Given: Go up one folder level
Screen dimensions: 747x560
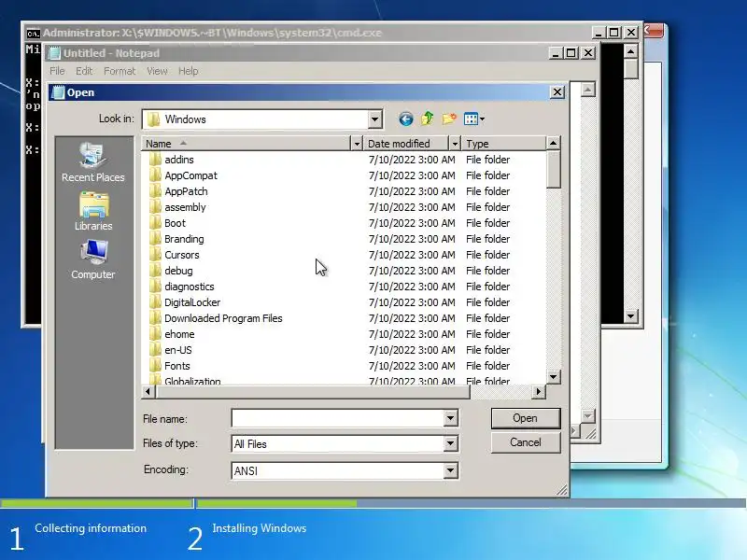Looking at the screenshot, I should [428, 119].
